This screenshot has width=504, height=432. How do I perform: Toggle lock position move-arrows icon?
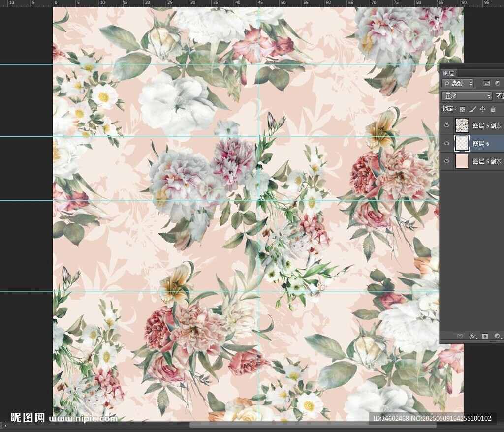tap(482, 109)
